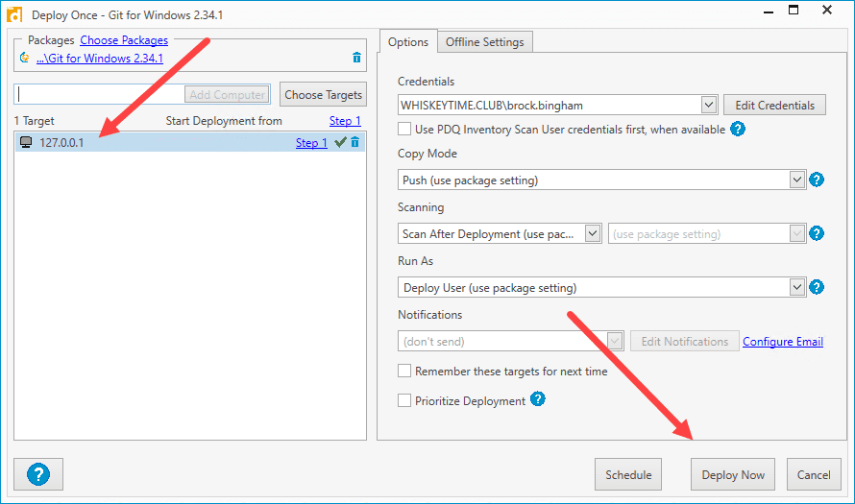The image size is (855, 504).
Task: Open help icon for Copy Mode
Action: coord(817,180)
